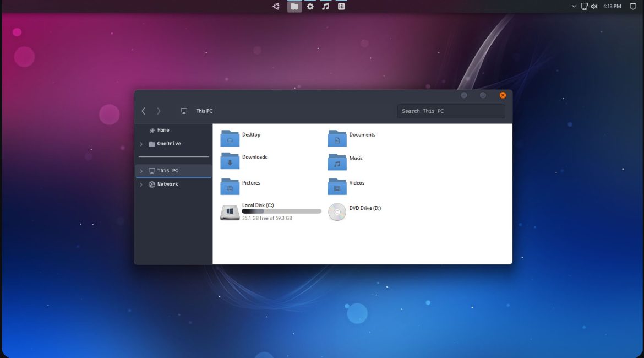Open settings gear in the top dock
The image size is (644, 358).
point(310,7)
